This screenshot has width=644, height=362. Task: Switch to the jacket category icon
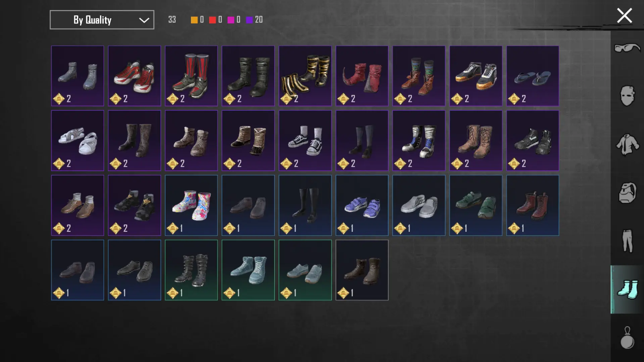pos(627,145)
